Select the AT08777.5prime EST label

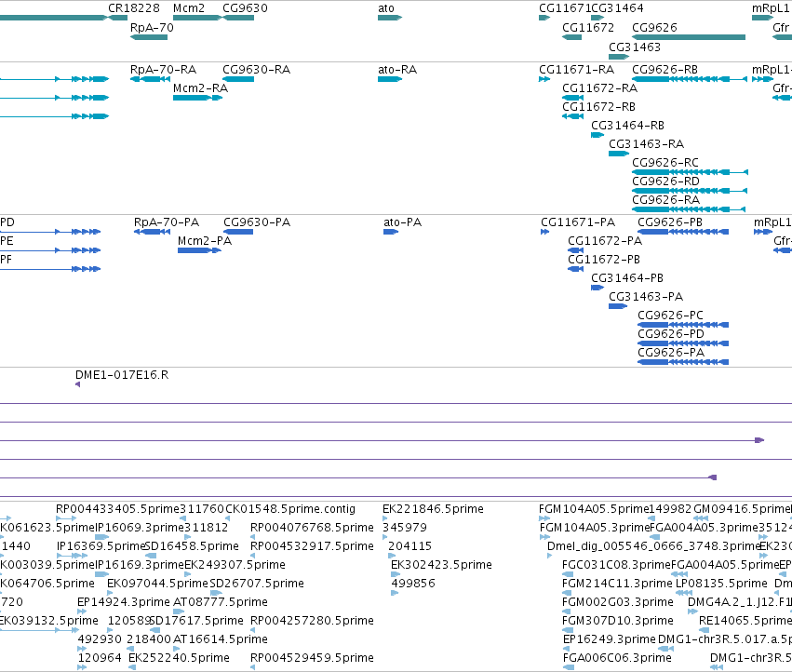[221, 602]
